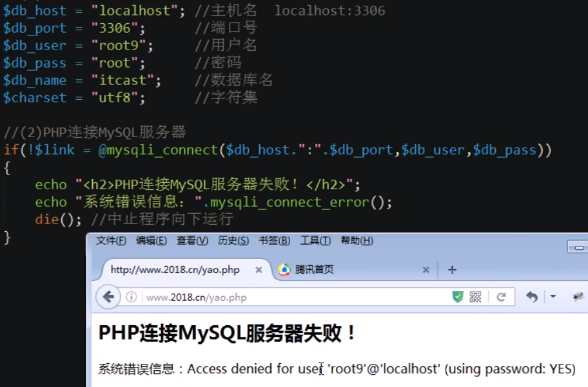Click the Tencent logo on 腾讯首页 tab
This screenshot has width=588, height=387.
284,270
